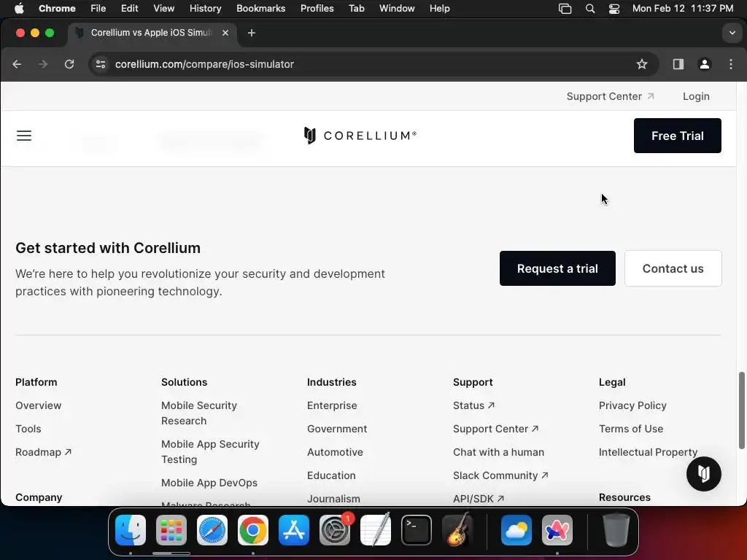Open the Window menu

tap(397, 9)
